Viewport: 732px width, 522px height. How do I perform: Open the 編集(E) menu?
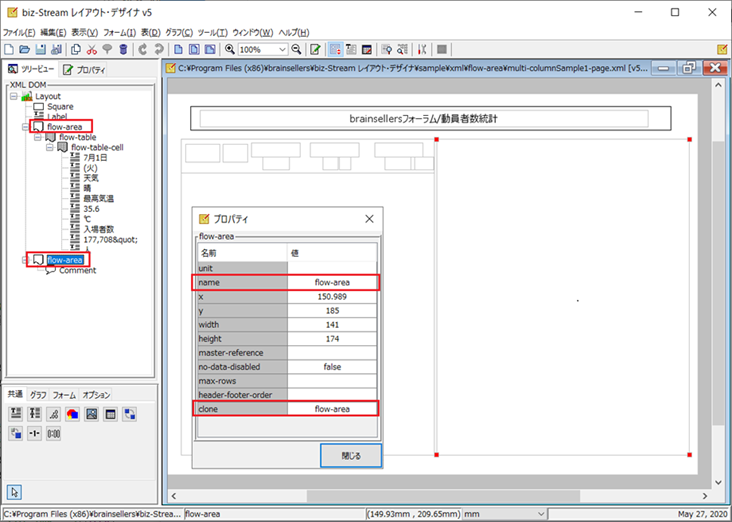(x=53, y=33)
